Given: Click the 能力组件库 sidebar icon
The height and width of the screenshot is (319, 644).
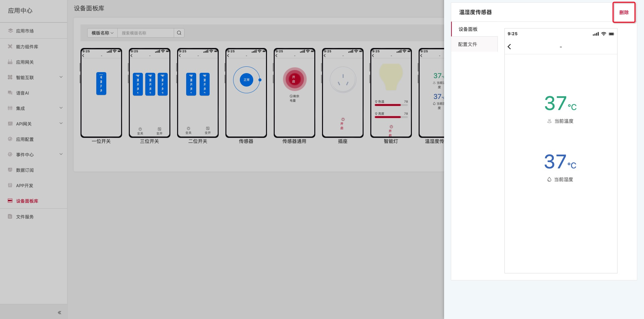Looking at the screenshot, I should (10, 47).
